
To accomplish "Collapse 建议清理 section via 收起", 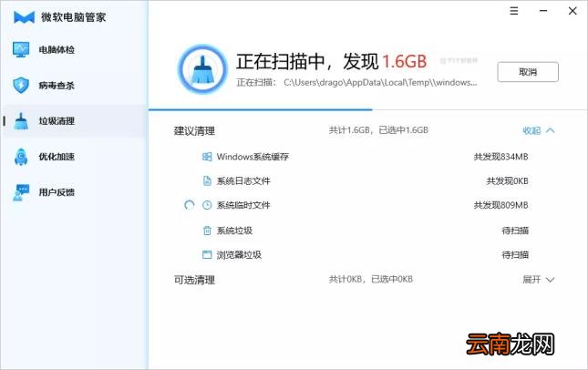I will tap(539, 130).
